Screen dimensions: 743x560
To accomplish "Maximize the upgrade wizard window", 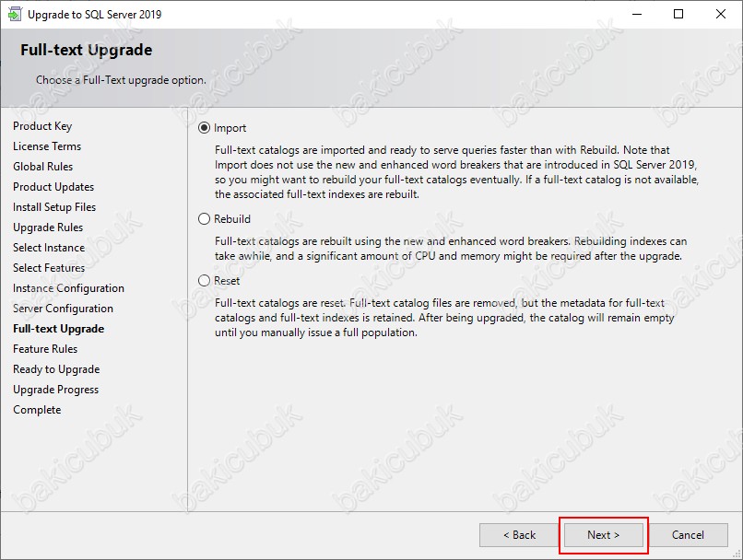I will coord(678,14).
